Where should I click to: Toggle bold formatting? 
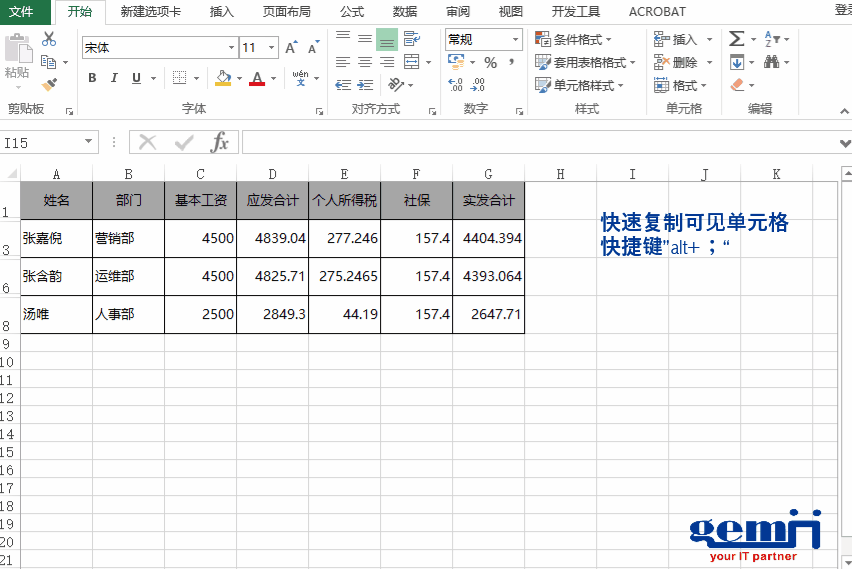[x=92, y=78]
